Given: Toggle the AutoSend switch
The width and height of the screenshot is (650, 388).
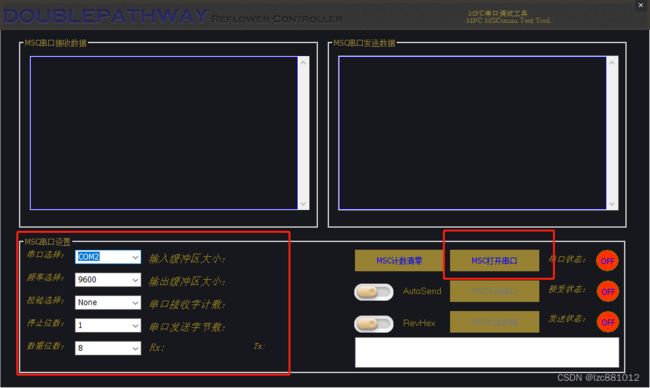Looking at the screenshot, I should click(374, 292).
